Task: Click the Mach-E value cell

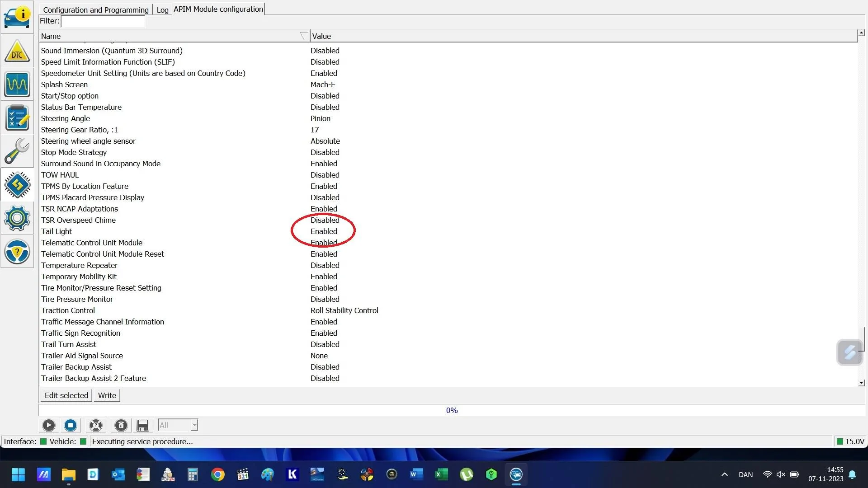Action: pos(323,84)
